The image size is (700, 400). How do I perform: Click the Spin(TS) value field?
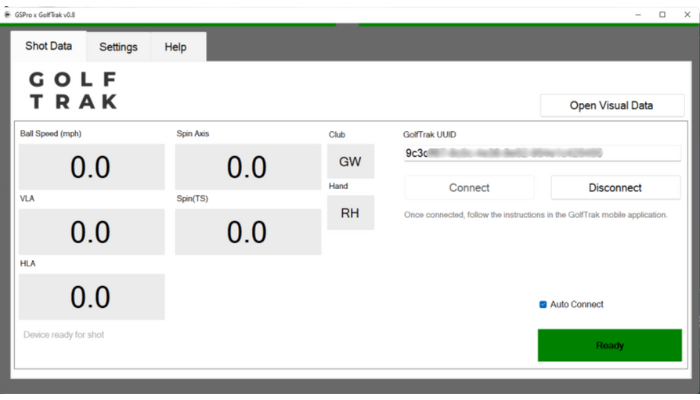(246, 232)
